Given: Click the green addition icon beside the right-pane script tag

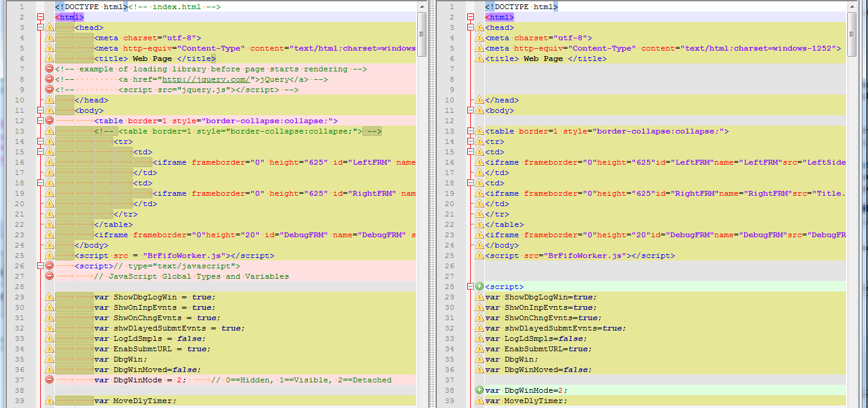Looking at the screenshot, I should (x=481, y=286).
